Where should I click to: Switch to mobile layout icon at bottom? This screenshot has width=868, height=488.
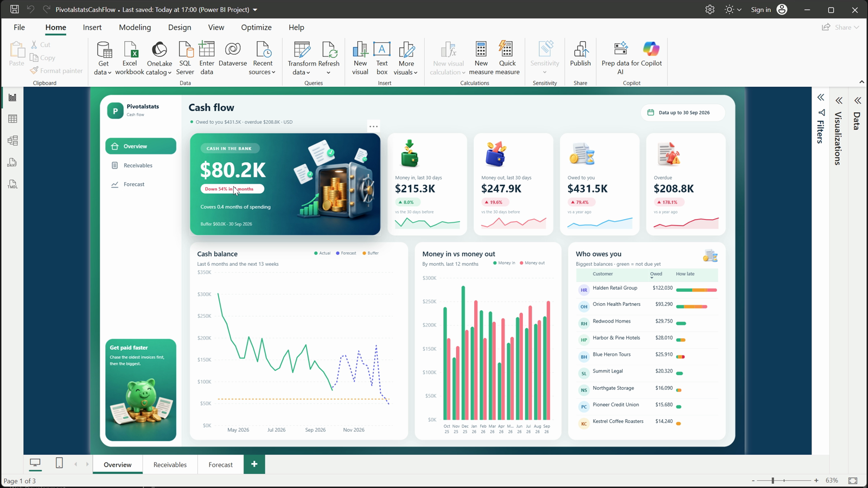60,463
